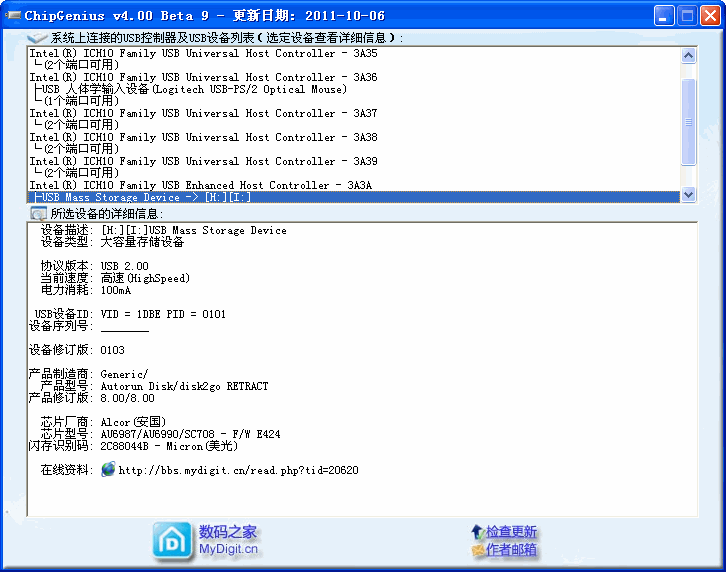Click the envelope icon beside 作者邮箱
The width and height of the screenshot is (726, 572).
pyautogui.click(x=477, y=550)
